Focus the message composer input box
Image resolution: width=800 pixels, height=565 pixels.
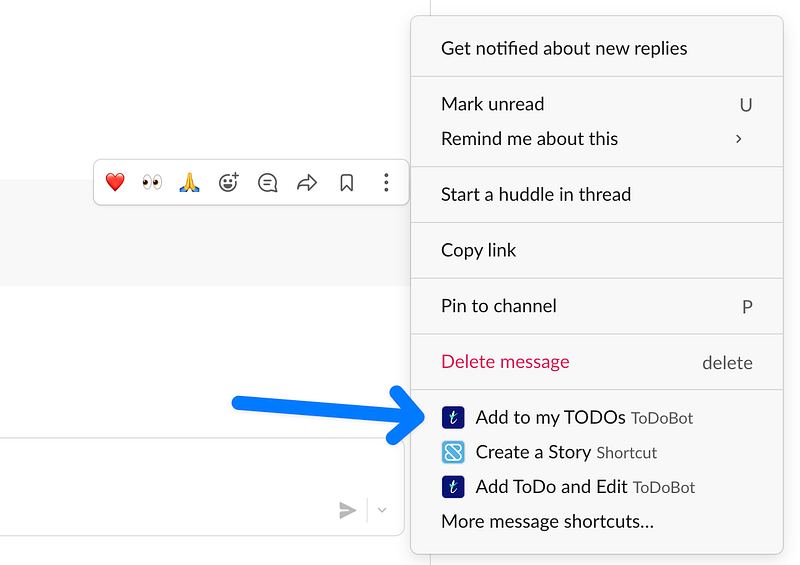coord(202,486)
